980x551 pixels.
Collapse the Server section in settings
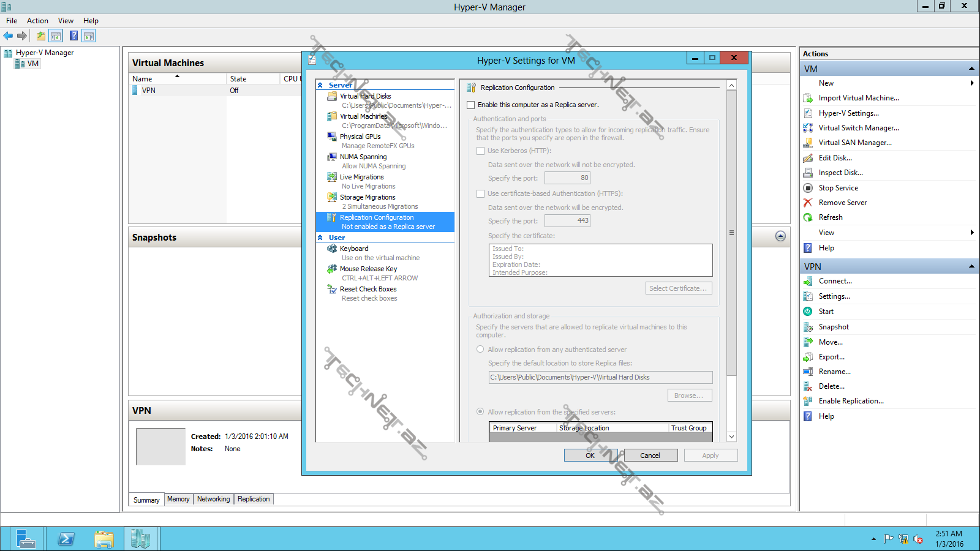(320, 85)
